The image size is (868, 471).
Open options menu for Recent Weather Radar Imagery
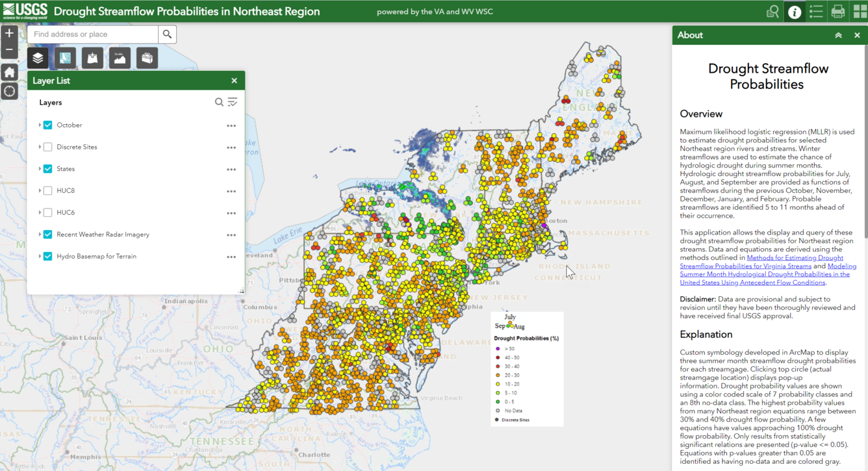231,235
